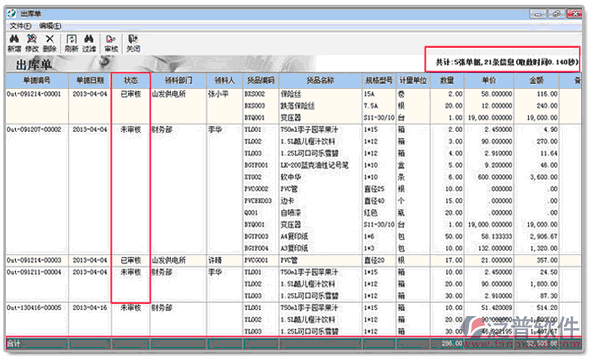Click the 货品名称 column header
590x360 pixels.
(x=320, y=80)
